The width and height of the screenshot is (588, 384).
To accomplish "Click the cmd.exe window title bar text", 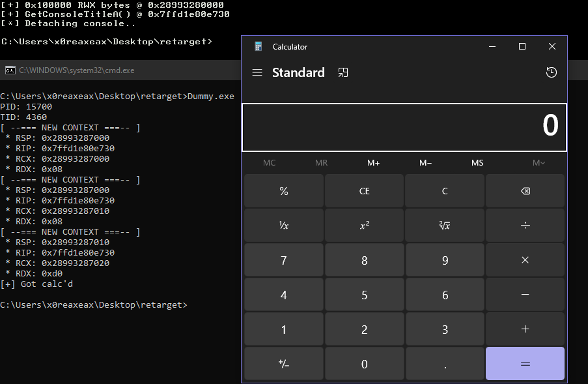I will pyautogui.click(x=76, y=70).
